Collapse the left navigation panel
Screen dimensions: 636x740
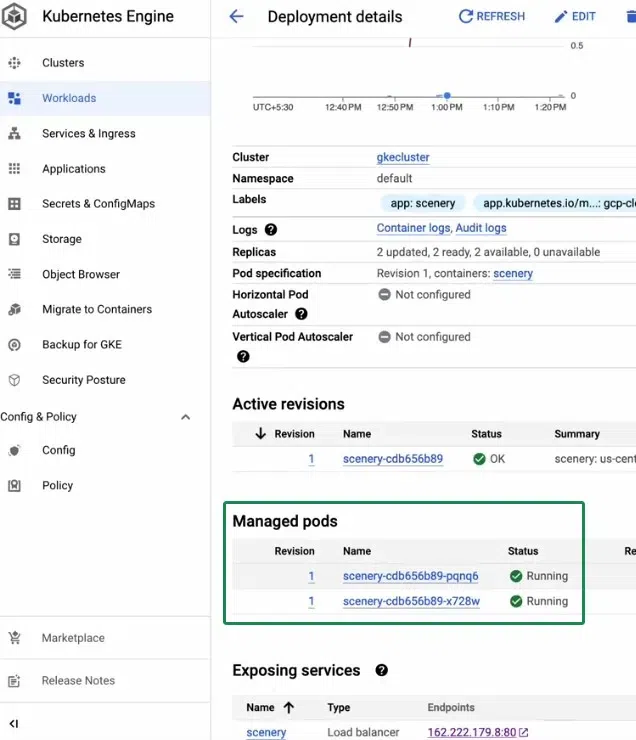coord(14,723)
